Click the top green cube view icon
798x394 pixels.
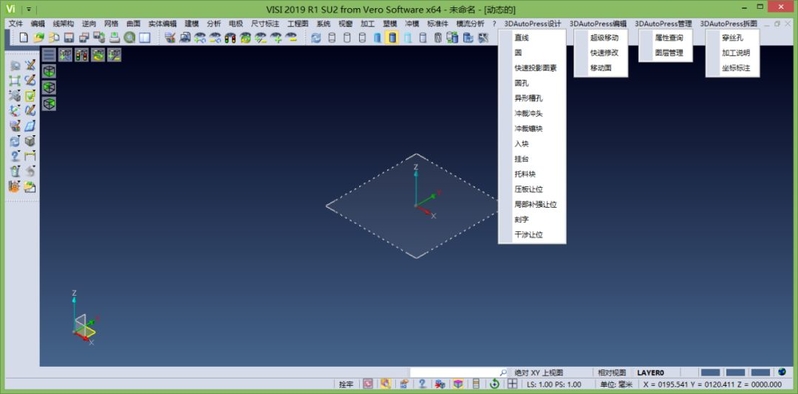(49, 71)
